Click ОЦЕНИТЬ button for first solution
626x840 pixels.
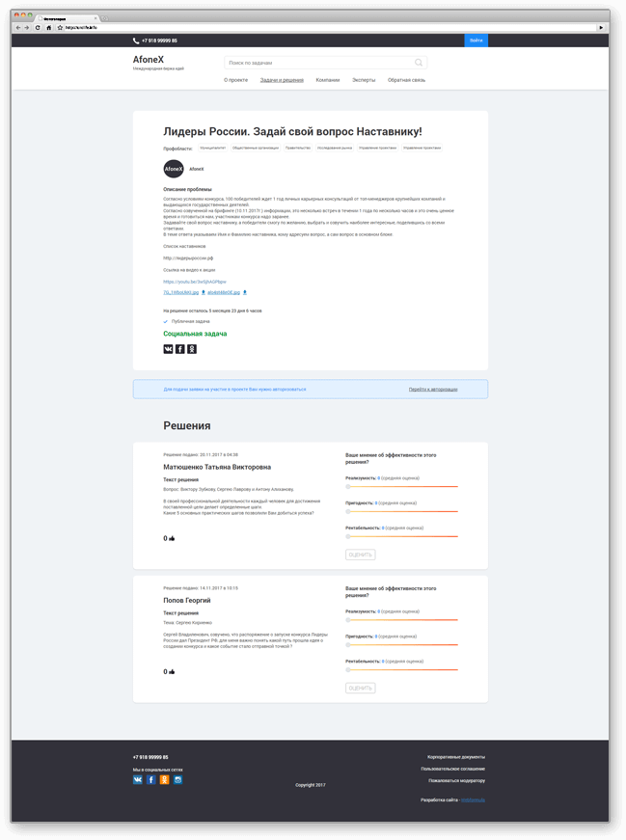click(360, 555)
